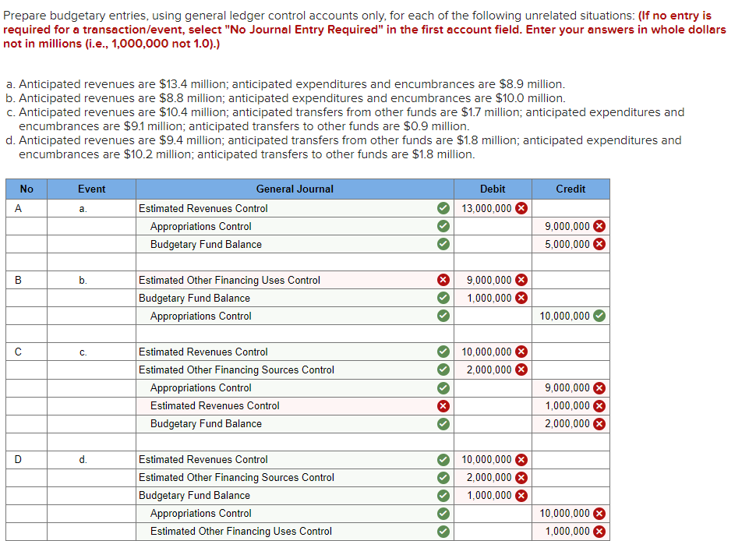
Task: Click row label A in the No column
Action: (19, 208)
